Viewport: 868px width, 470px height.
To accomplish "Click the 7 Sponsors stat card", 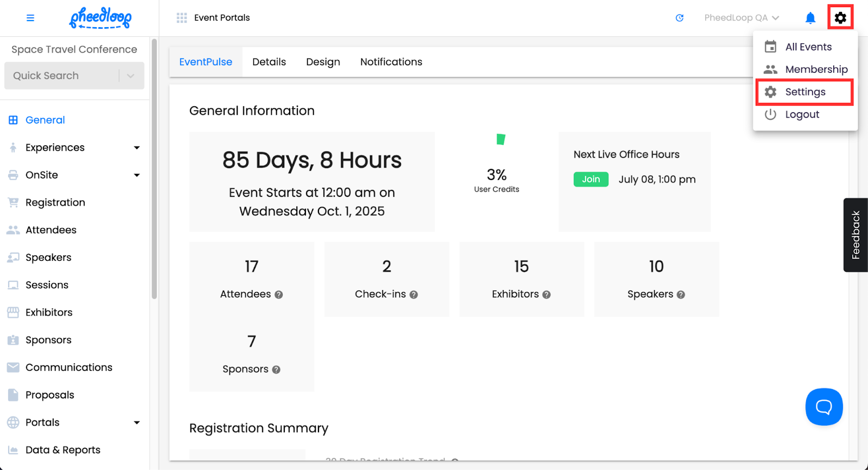I will coord(252,354).
